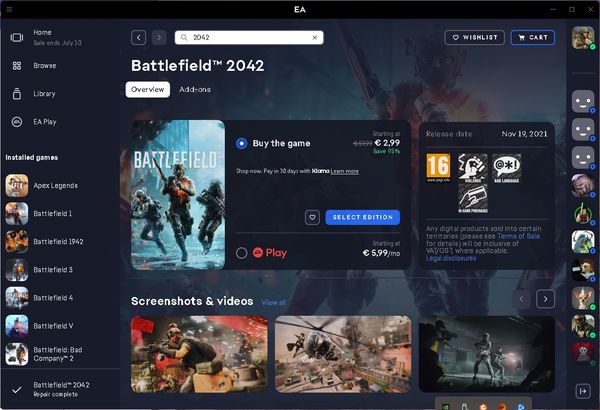Open Battlefield 1 from installed games
This screenshot has height=410, width=600.
(x=60, y=214)
